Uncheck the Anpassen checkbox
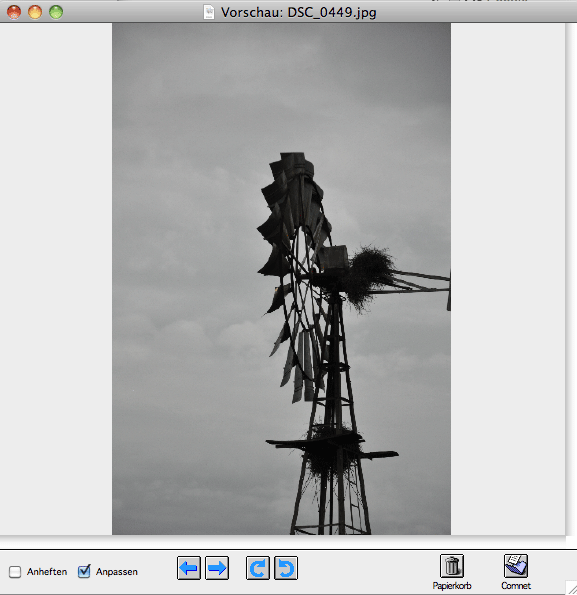This screenshot has width=577, height=595. coord(84,571)
